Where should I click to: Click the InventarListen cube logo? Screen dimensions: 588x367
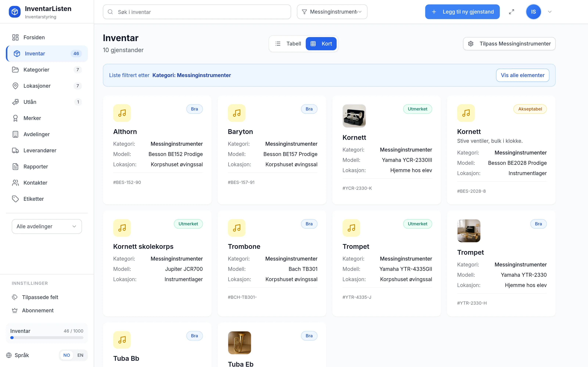point(15,12)
